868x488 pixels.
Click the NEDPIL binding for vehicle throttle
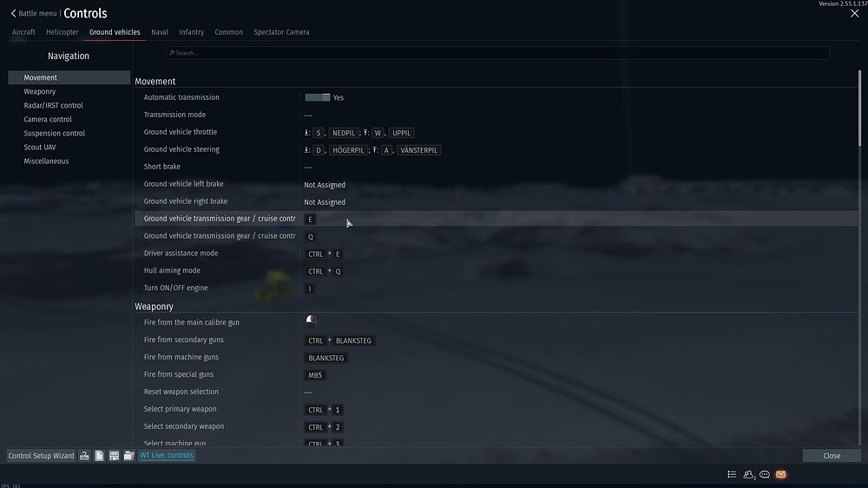[343, 133]
